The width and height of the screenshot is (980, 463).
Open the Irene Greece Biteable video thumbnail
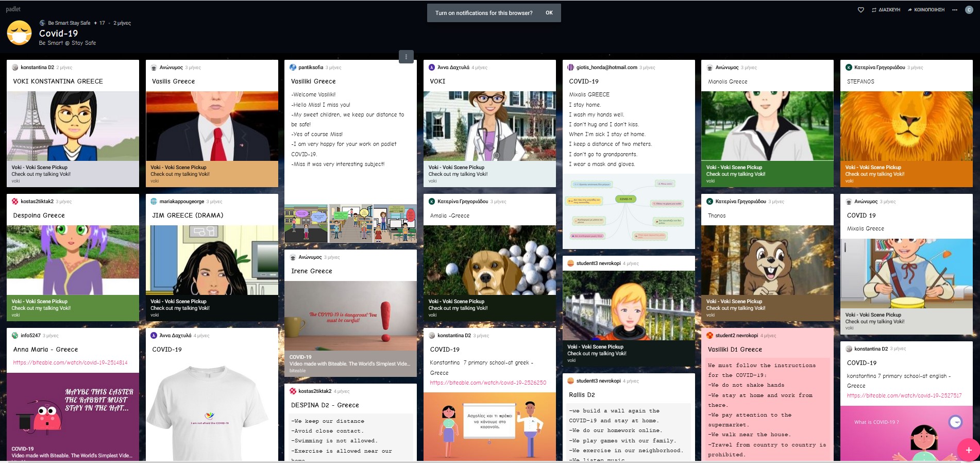[350, 316]
